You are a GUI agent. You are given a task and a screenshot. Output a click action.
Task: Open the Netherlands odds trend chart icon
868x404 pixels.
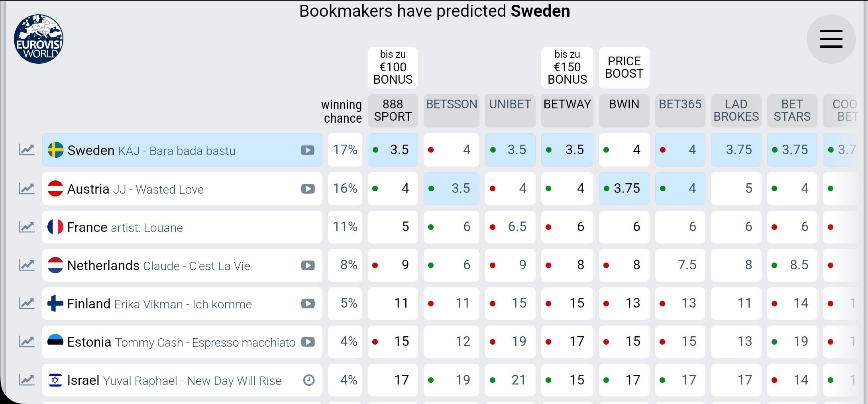[x=27, y=265]
